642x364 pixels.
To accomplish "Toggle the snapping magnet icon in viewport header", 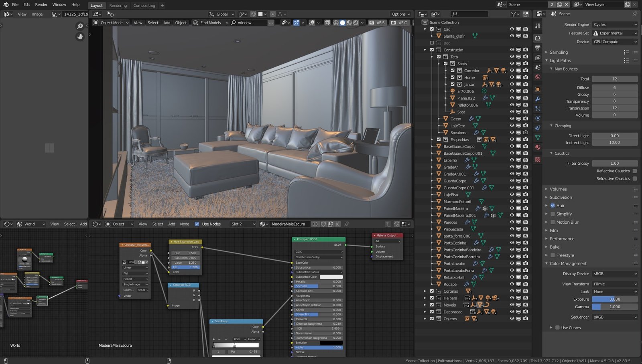I will click(x=253, y=14).
